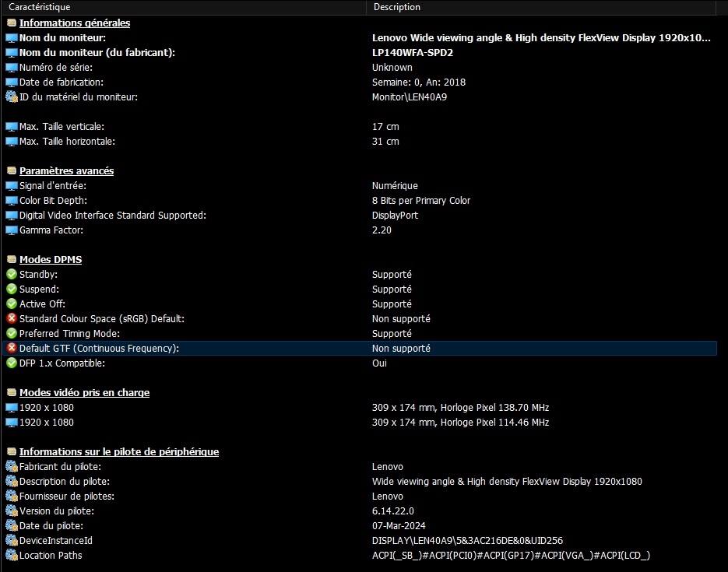Click the red X icon beside Default GTF (Continuous Frequency)

[12, 348]
